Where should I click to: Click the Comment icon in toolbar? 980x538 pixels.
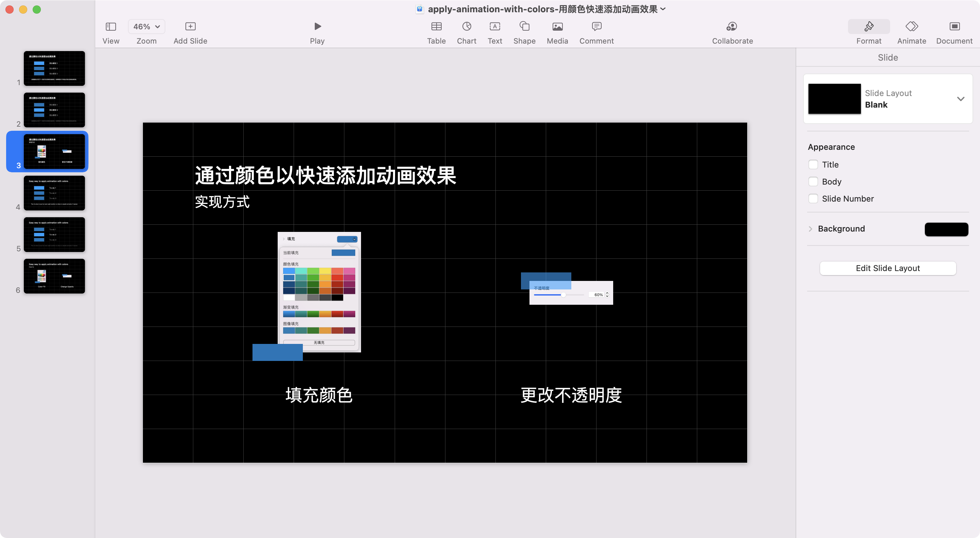[x=595, y=26]
